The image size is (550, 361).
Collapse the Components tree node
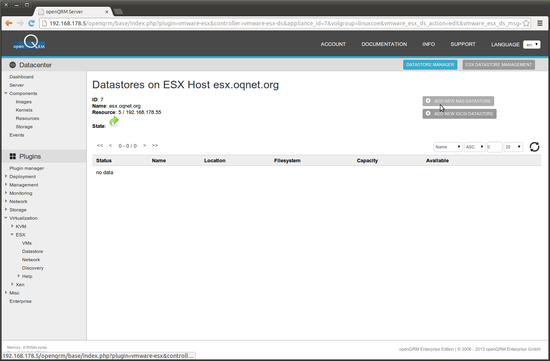point(6,93)
